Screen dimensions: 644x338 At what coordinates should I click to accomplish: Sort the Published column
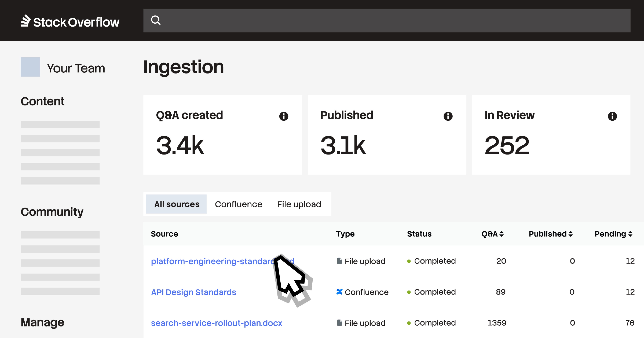551,234
